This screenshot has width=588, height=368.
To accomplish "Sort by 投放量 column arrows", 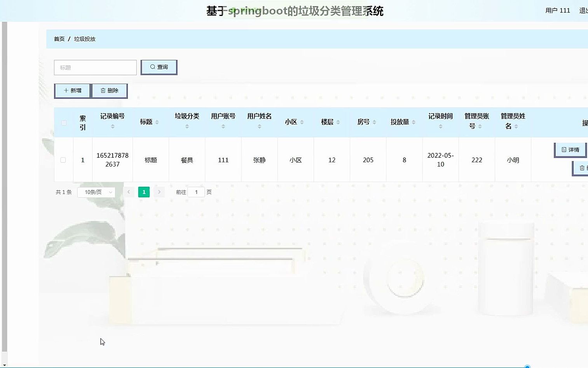I will tap(414, 122).
